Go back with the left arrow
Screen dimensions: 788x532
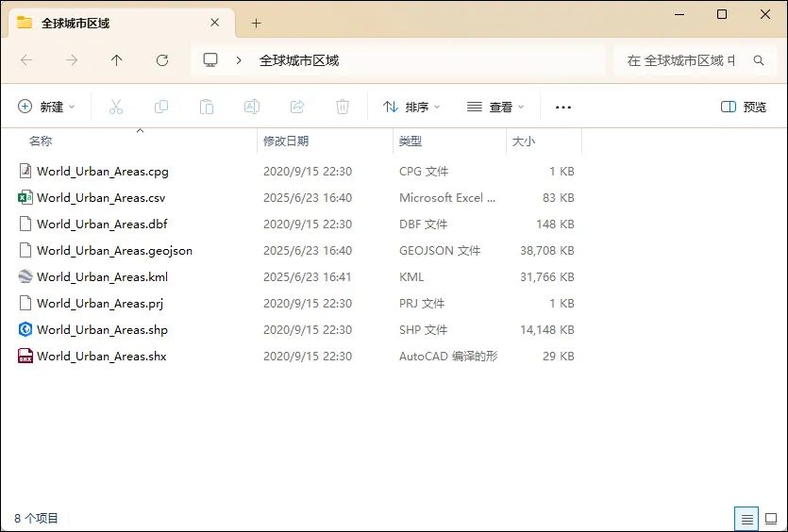pyautogui.click(x=26, y=60)
